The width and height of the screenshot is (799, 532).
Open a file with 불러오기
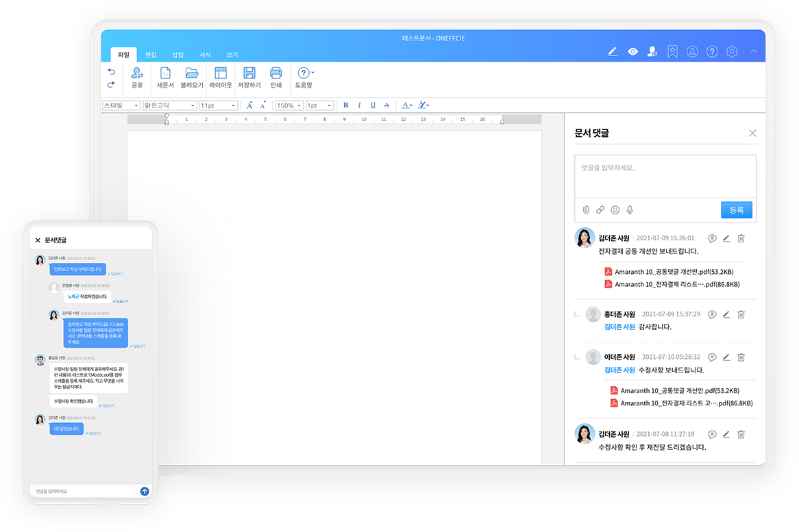pyautogui.click(x=192, y=78)
